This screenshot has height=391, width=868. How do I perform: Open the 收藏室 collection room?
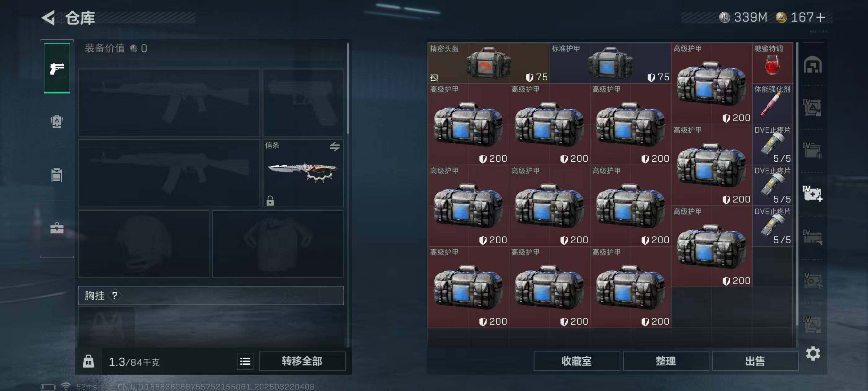(x=577, y=361)
